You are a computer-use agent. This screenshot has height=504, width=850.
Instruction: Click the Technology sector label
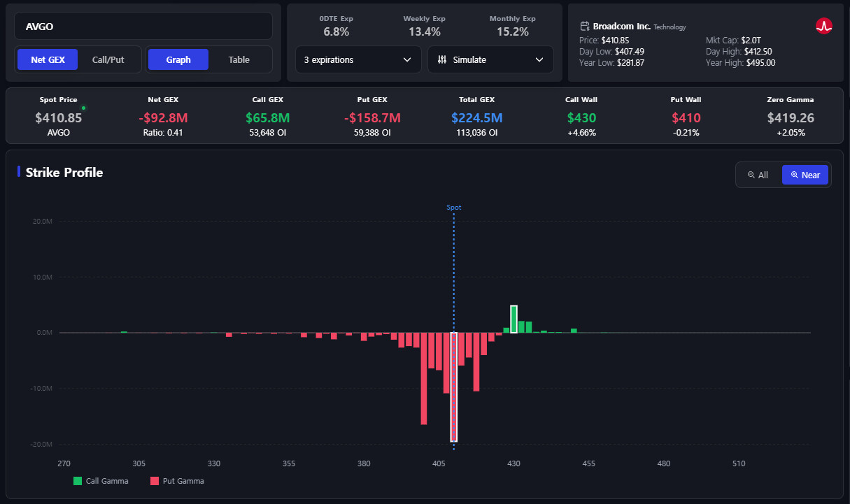click(x=670, y=27)
